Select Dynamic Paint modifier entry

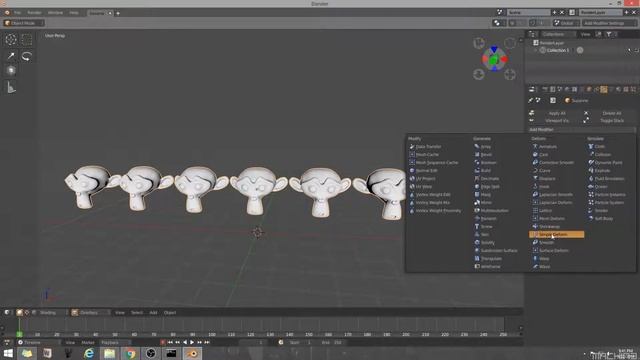point(605,162)
